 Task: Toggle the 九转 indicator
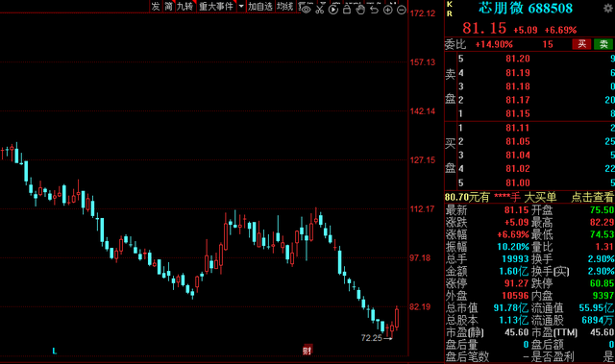[185, 7]
